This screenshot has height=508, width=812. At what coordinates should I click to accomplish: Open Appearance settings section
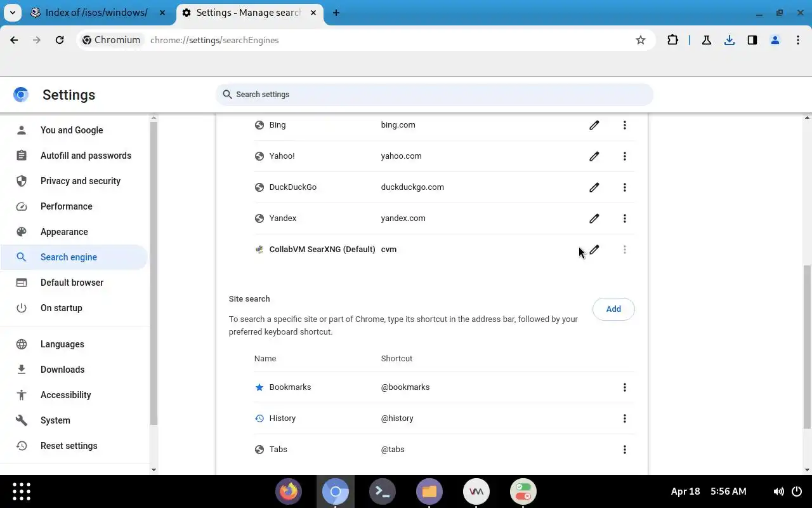point(74,232)
